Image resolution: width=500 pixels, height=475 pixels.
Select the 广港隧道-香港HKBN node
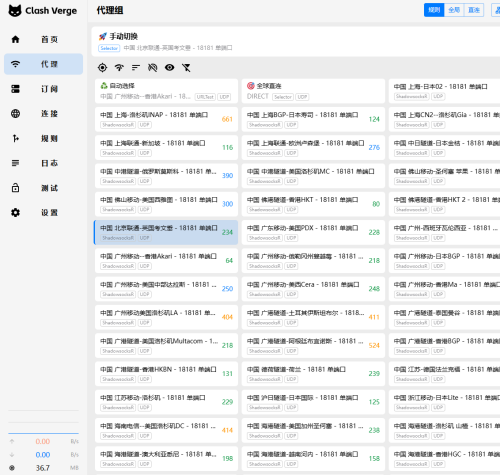pyautogui.click(x=166, y=374)
